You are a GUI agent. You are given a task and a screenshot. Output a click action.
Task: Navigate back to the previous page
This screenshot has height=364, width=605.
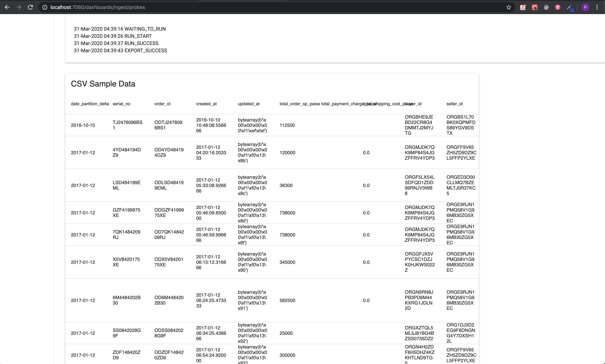point(7,7)
